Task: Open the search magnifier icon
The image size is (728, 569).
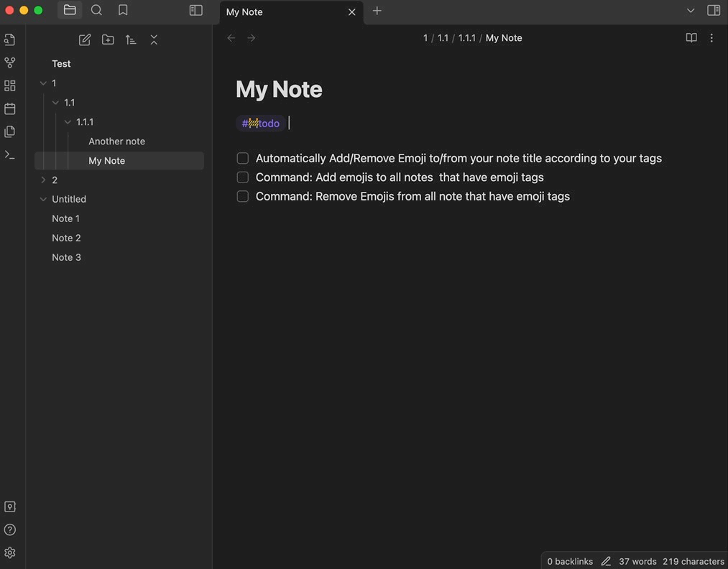Action: pos(96,10)
